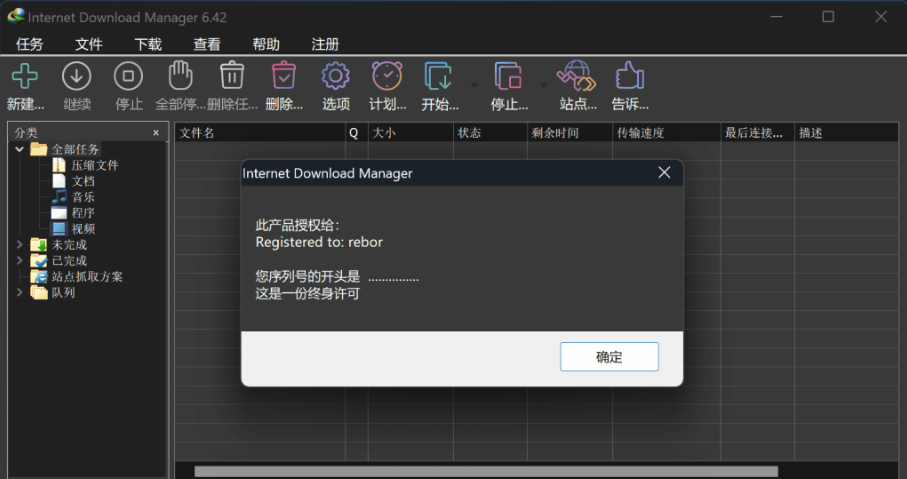This screenshot has width=907, height=479.
Task: Select 未完成 folder
Action: pyautogui.click(x=69, y=245)
